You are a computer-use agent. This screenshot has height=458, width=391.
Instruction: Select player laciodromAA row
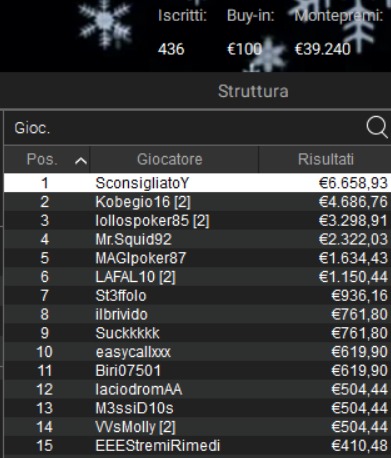(x=197, y=389)
